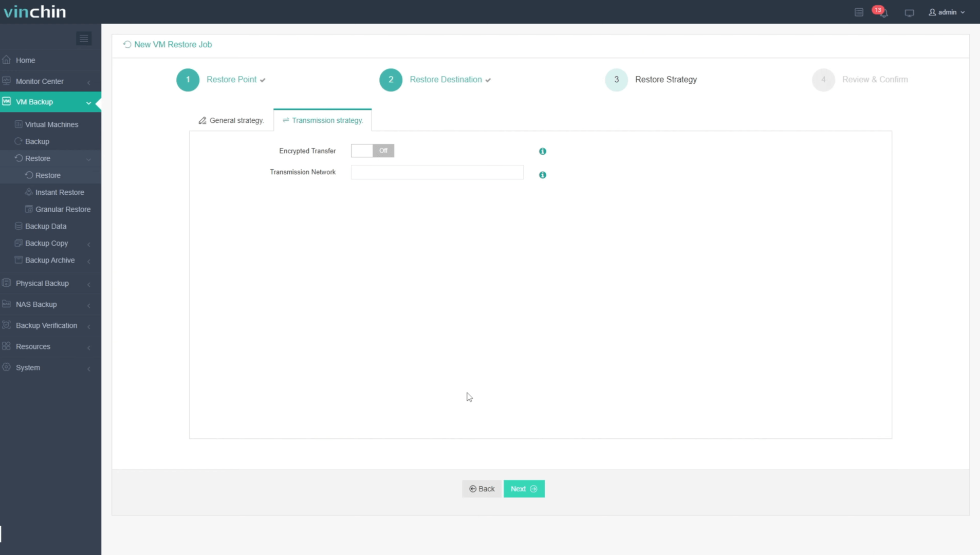Image resolution: width=980 pixels, height=555 pixels.
Task: Click the Resources icon
Action: tap(7, 346)
